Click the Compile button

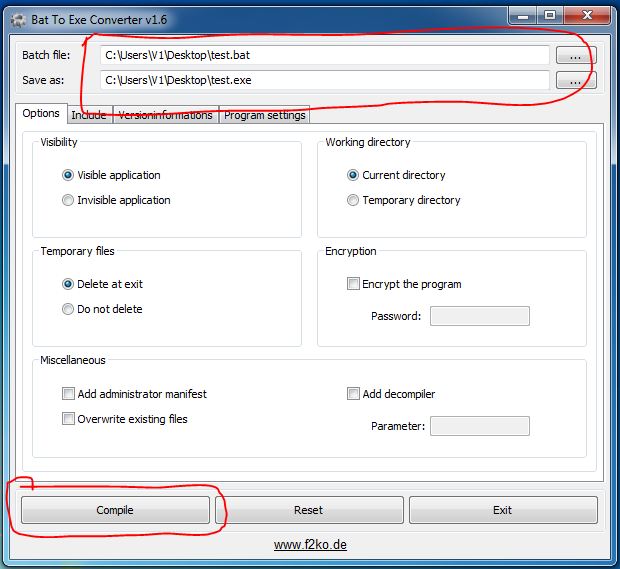115,510
